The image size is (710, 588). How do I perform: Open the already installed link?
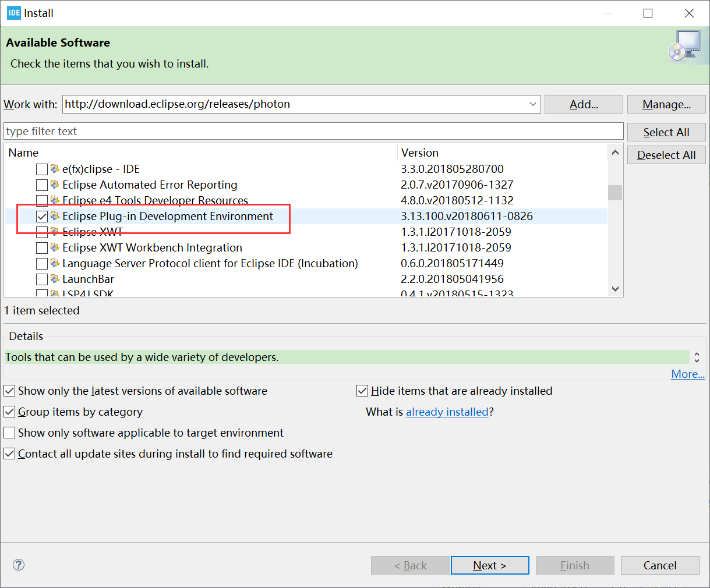(x=447, y=412)
